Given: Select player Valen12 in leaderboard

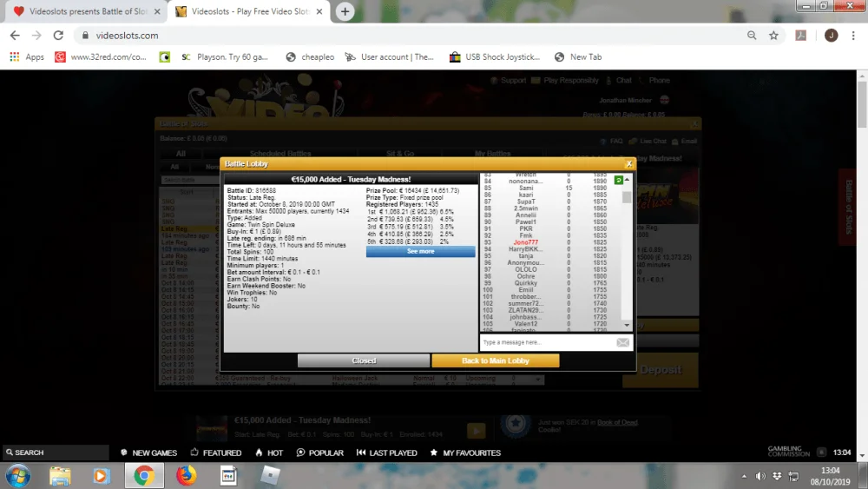Looking at the screenshot, I should point(525,324).
